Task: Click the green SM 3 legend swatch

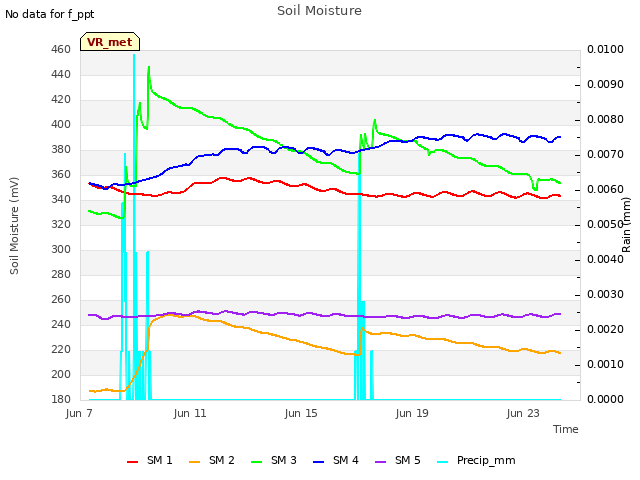Action: click(x=257, y=462)
